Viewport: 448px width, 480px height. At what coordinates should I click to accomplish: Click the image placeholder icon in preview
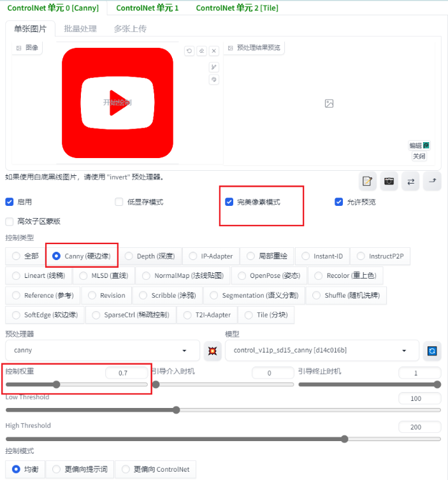coord(329,103)
